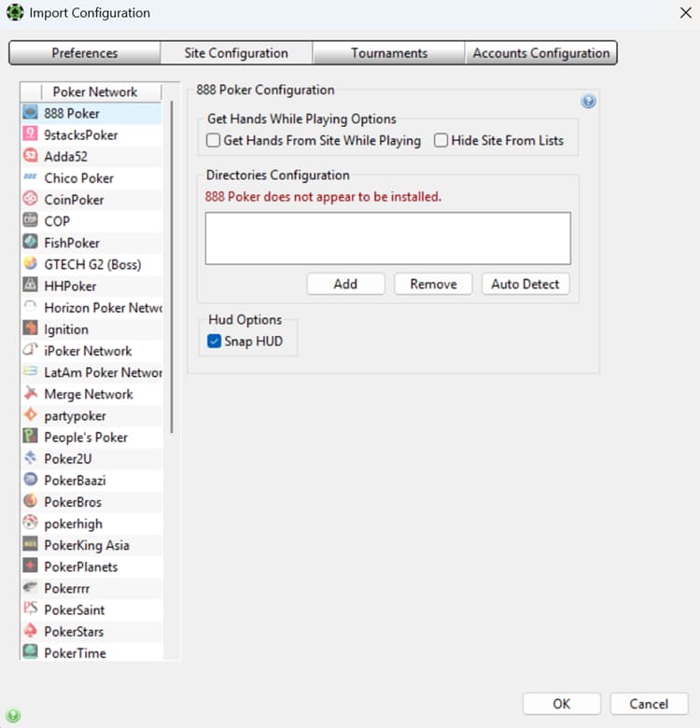Image resolution: width=700 pixels, height=728 pixels.
Task: Click the Chico Poker site icon
Action: [30, 177]
